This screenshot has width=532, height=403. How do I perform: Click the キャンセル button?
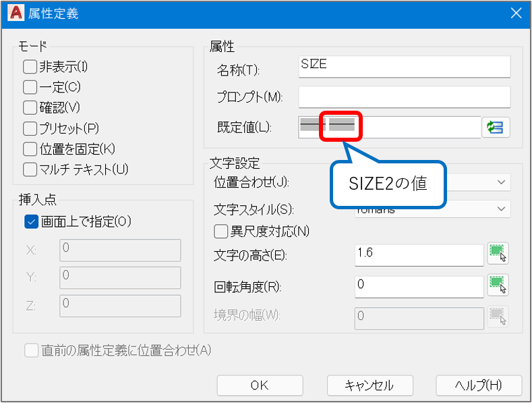pos(369,385)
